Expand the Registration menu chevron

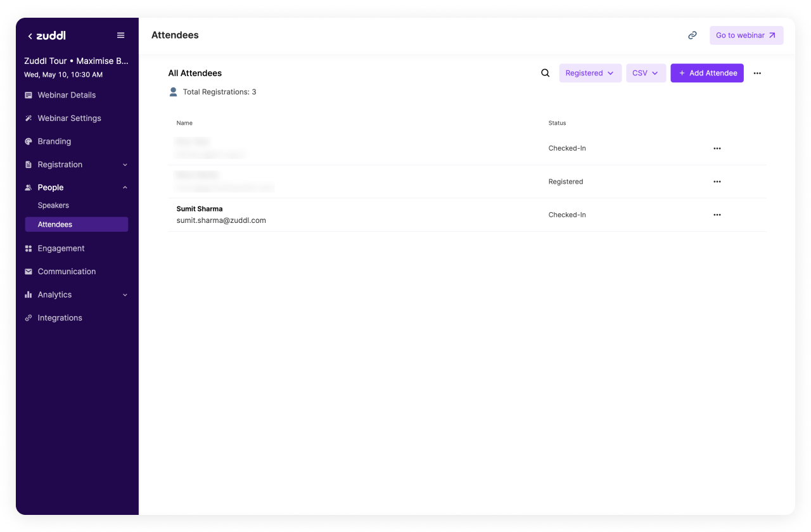click(x=125, y=165)
